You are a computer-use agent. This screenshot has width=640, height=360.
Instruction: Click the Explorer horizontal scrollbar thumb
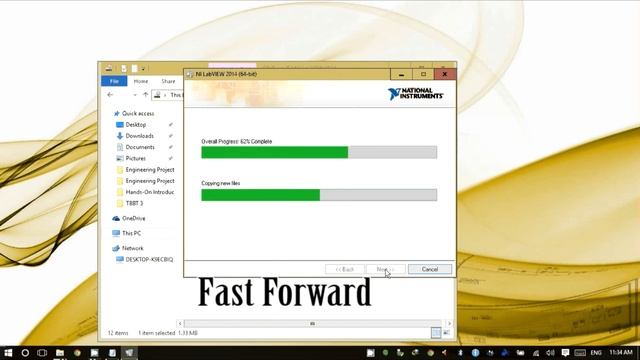click(x=313, y=323)
